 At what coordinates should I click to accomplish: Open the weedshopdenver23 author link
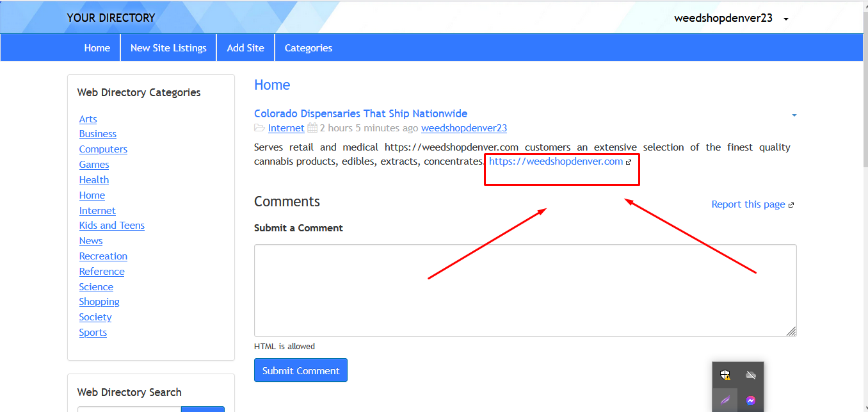(x=464, y=128)
